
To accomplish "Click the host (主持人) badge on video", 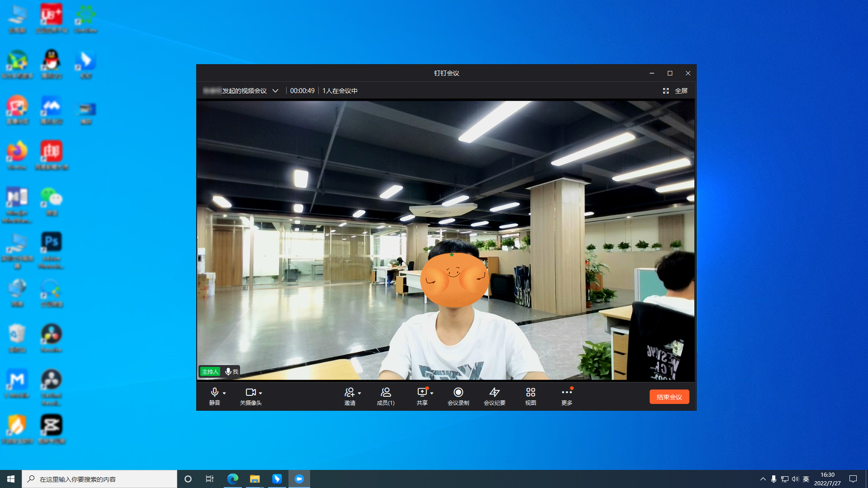I will [210, 371].
